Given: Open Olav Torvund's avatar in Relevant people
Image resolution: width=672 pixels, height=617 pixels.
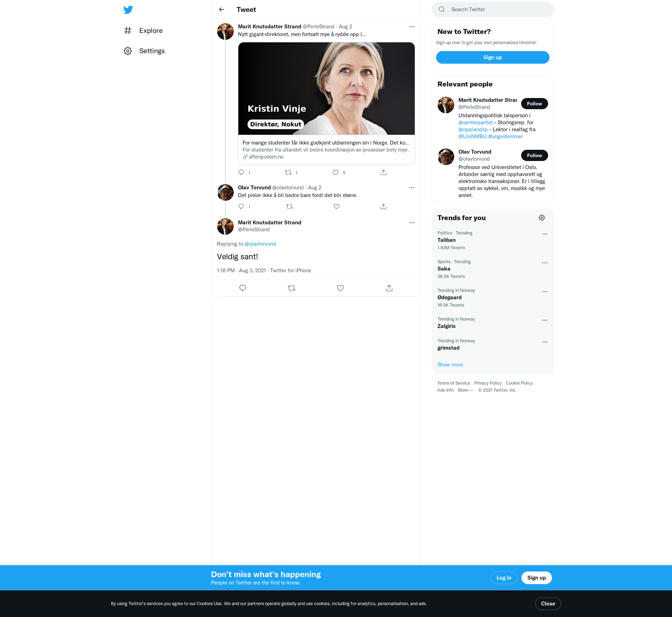Looking at the screenshot, I should coord(446,157).
